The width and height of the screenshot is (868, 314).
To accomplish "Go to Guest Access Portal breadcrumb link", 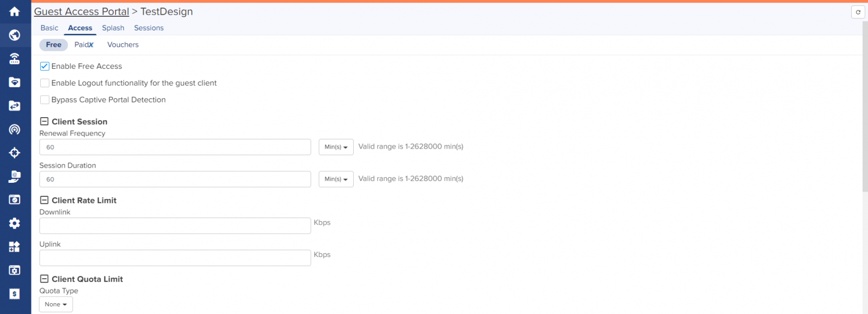I will [x=81, y=11].
